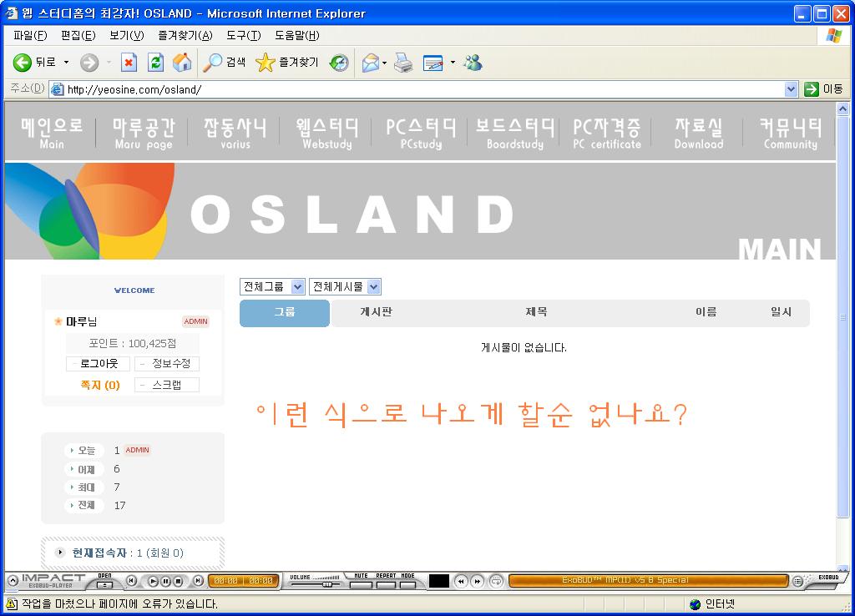
Task: Click the Print icon in toolbar
Action: pos(403,63)
